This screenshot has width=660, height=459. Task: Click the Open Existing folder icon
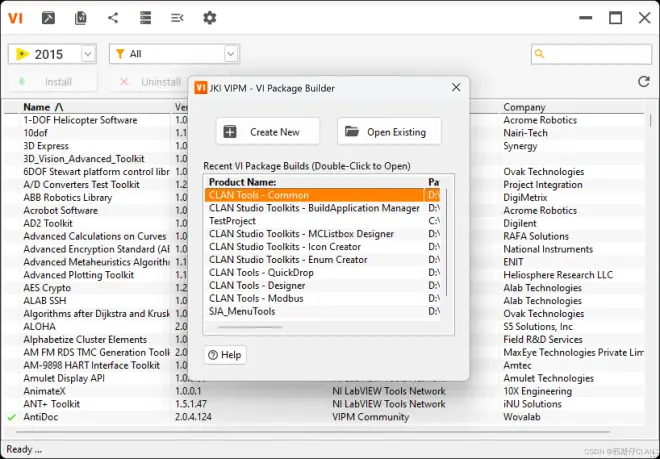click(352, 131)
